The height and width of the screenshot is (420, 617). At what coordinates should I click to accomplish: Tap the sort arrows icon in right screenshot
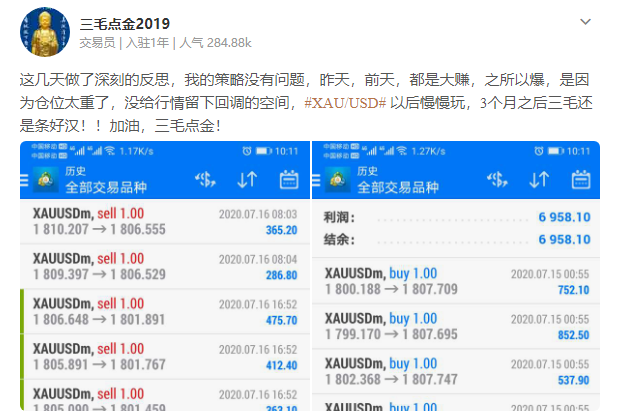point(539,180)
